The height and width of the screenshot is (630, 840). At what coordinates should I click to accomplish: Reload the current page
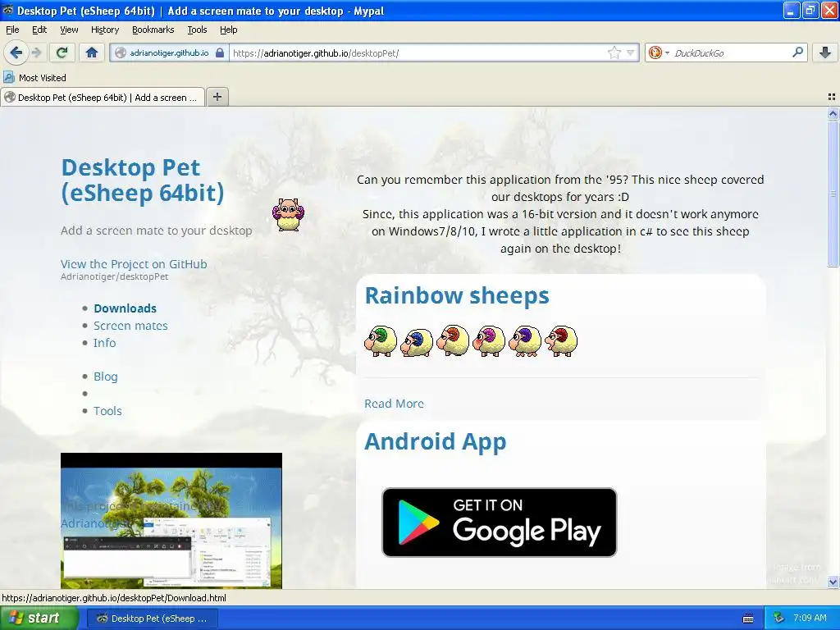62,52
